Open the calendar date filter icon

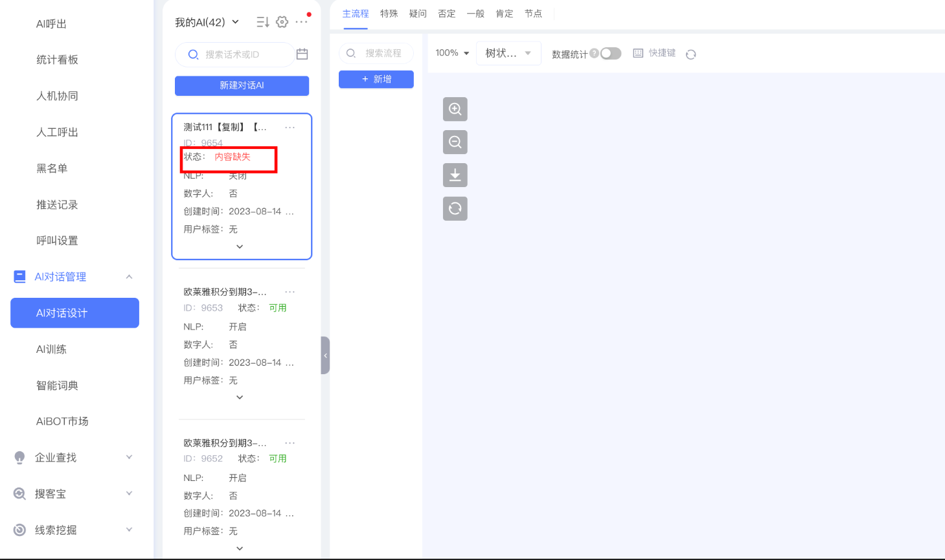click(302, 54)
